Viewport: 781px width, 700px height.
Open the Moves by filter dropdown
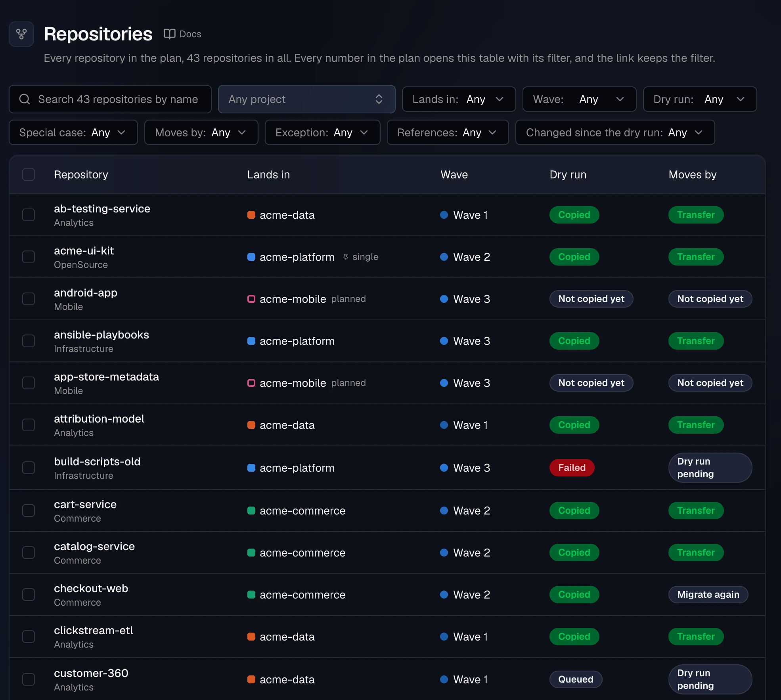pos(201,132)
